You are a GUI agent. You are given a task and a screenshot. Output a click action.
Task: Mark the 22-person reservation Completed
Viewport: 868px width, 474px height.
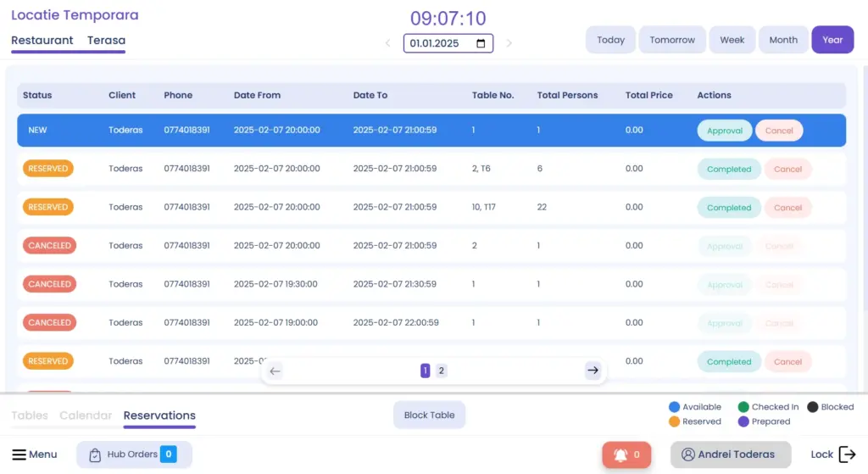[728, 208]
